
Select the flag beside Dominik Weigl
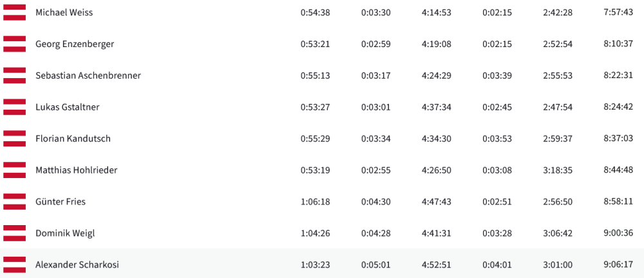pyautogui.click(x=14, y=233)
